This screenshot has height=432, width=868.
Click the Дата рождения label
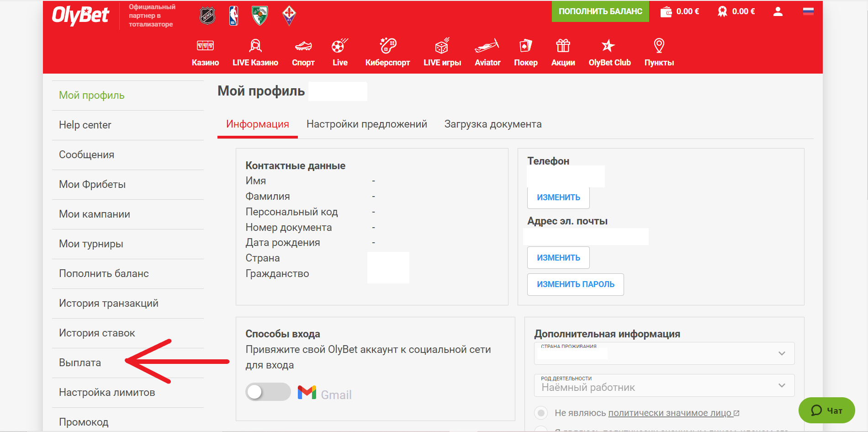pos(283,243)
